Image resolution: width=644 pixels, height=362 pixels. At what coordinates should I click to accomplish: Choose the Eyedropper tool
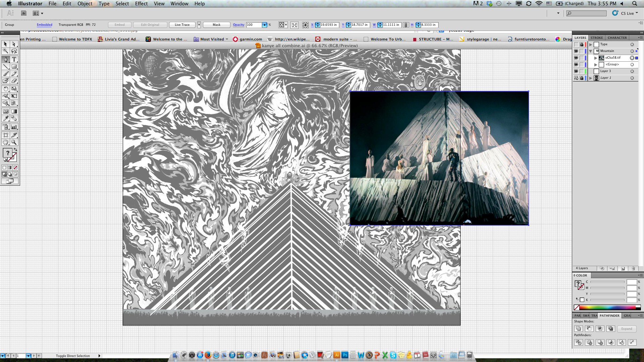point(6,118)
